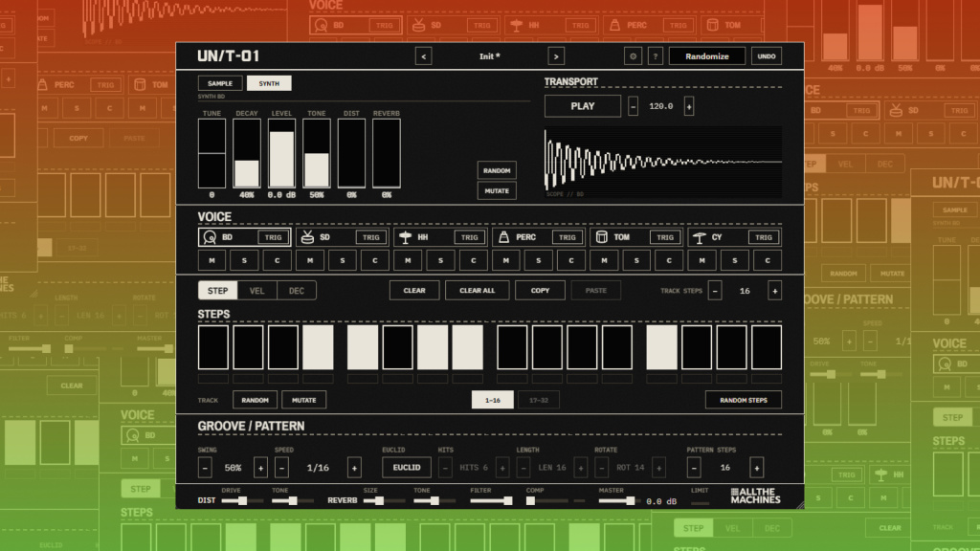Click the Randomize button
Viewport: 980px width, 551px height.
pyautogui.click(x=707, y=56)
